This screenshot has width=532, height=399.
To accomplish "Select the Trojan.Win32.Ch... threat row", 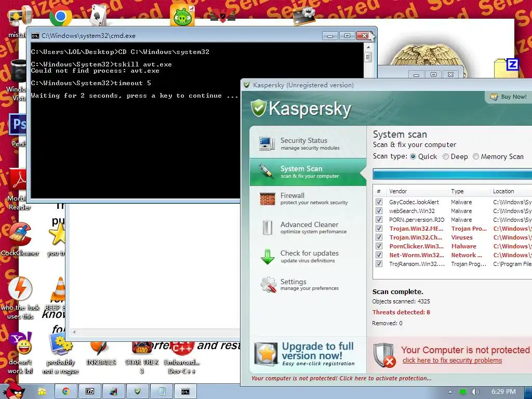I will coord(454,237).
